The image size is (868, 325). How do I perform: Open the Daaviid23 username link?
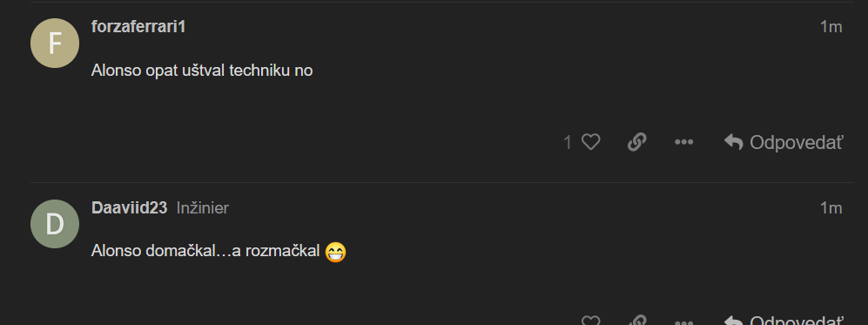pyautogui.click(x=129, y=207)
